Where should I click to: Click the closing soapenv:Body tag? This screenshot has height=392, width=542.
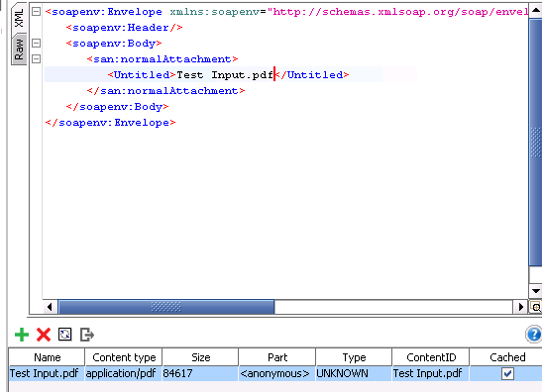click(118, 107)
